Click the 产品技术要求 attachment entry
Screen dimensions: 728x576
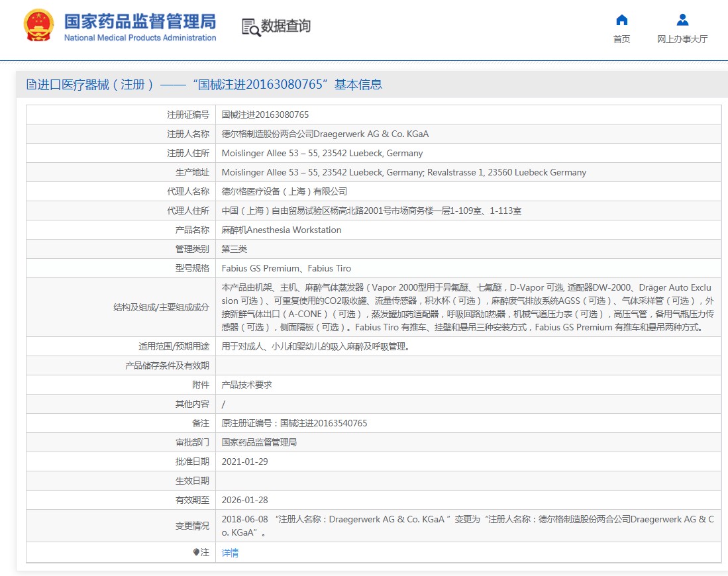click(246, 385)
